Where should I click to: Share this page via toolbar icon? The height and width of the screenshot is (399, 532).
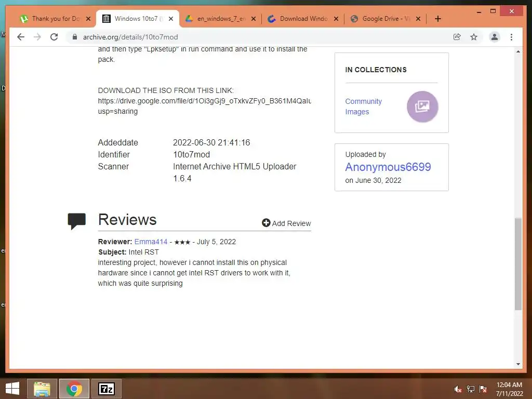click(x=457, y=37)
